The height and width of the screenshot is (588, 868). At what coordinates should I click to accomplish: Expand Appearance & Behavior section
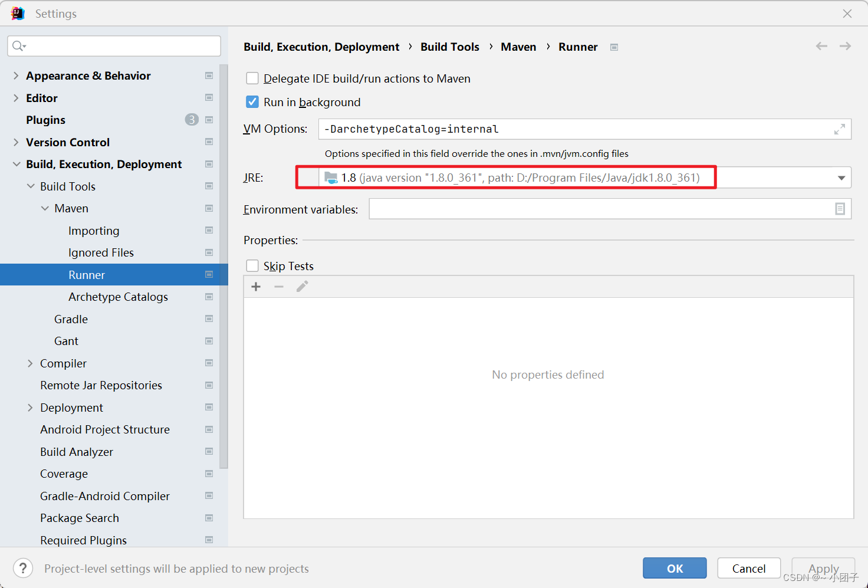pos(16,75)
